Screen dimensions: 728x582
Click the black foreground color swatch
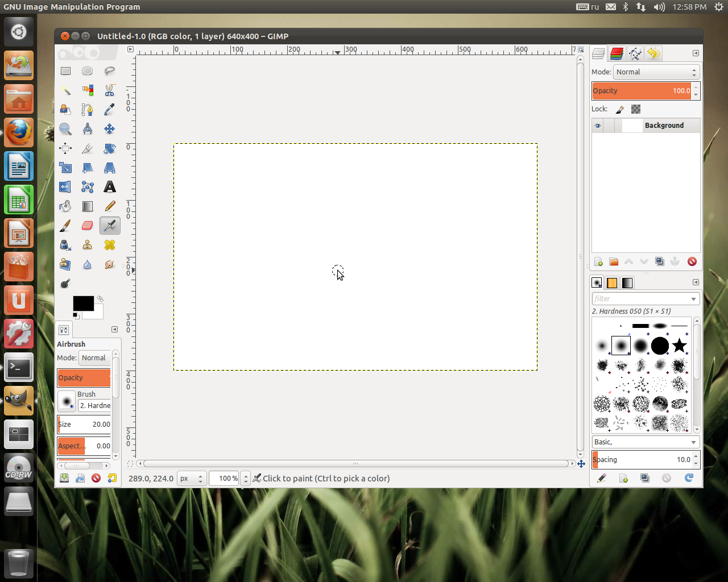(x=83, y=302)
